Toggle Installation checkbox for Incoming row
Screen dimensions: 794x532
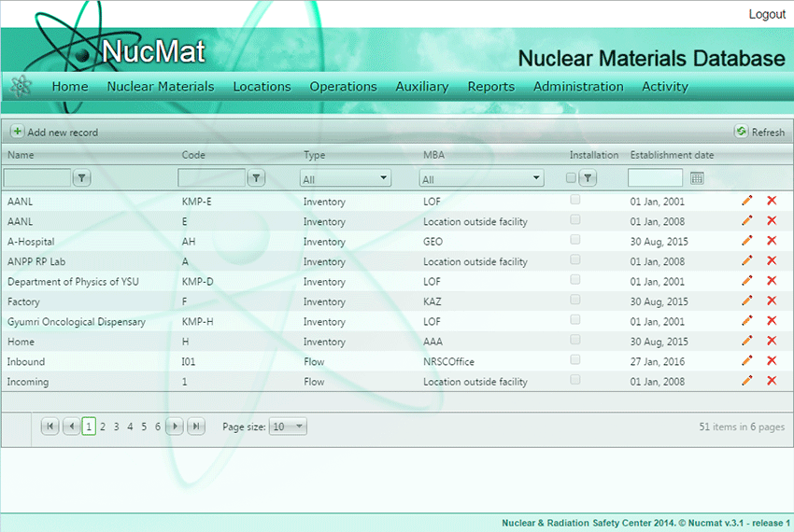[575, 380]
